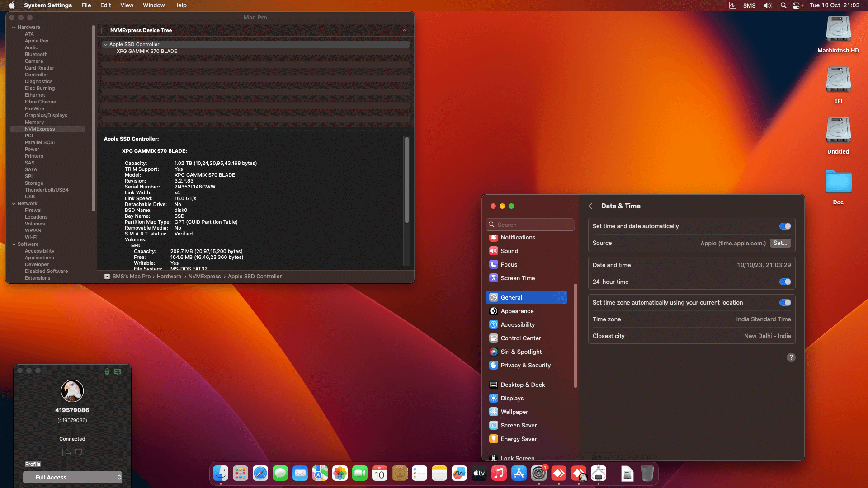Open Control Center settings pane
Screen dimensions: 868x488
click(x=521, y=338)
